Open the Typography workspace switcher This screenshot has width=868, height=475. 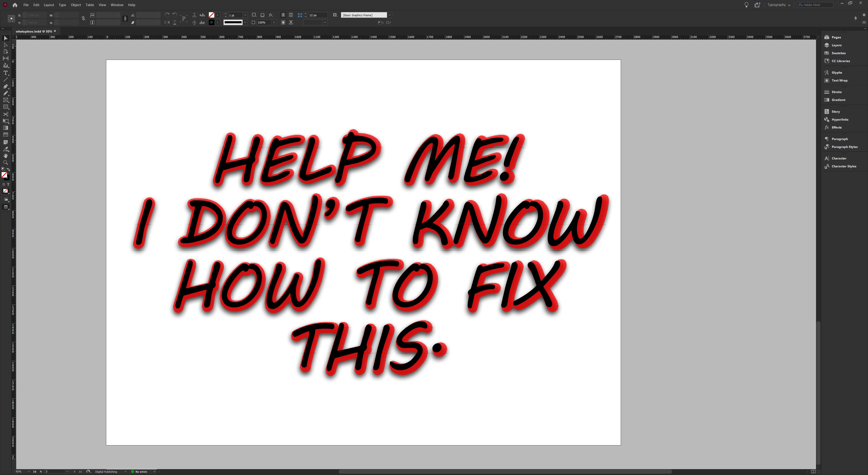click(x=778, y=5)
